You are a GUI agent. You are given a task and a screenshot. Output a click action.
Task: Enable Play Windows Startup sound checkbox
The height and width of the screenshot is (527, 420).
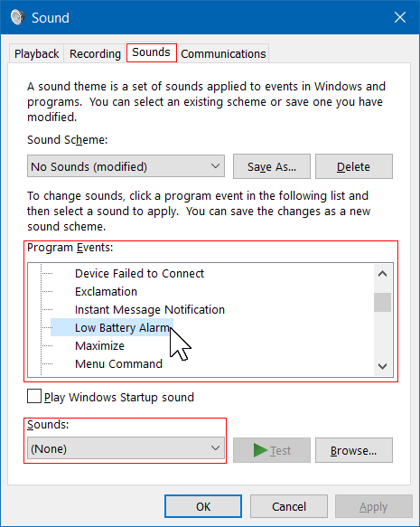pyautogui.click(x=34, y=396)
